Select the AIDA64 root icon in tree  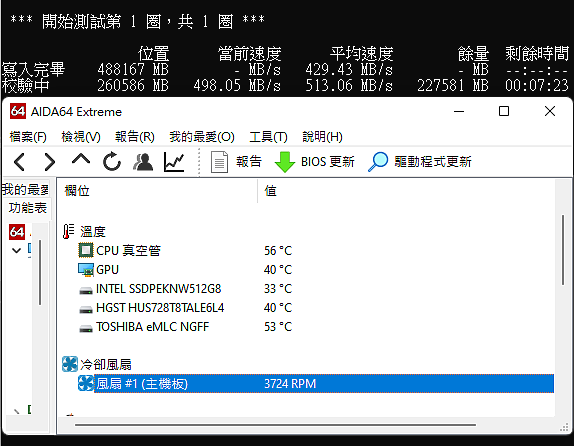(17, 232)
